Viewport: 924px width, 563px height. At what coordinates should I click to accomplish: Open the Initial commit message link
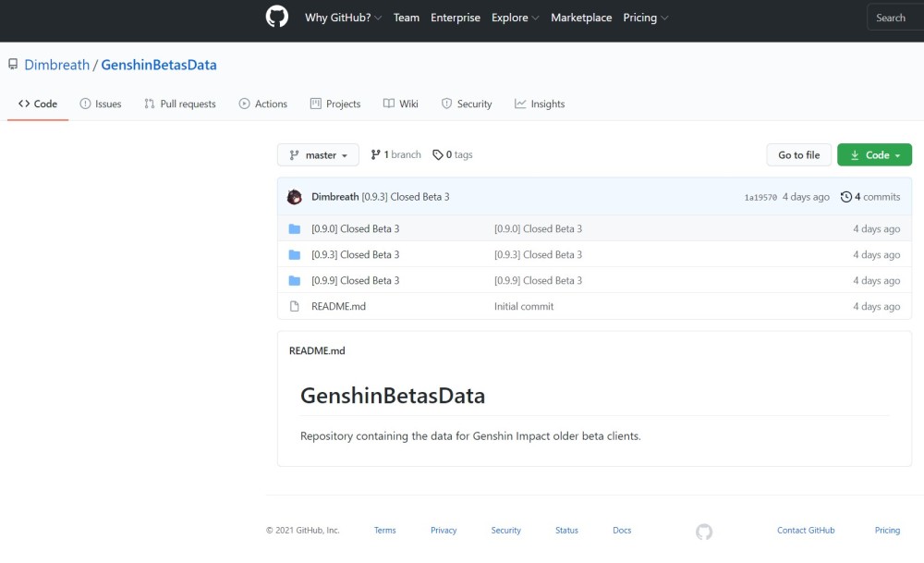(524, 307)
